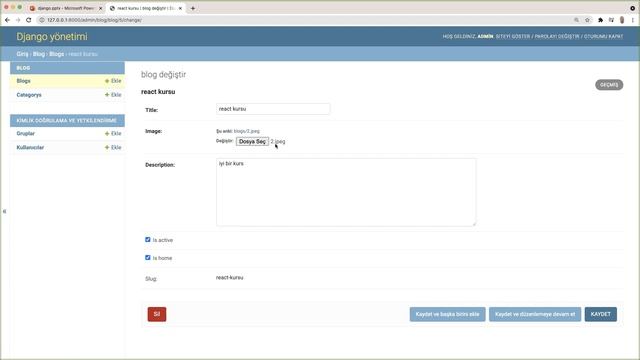Screen dimensions: 640x360
Task: Open Kimlik Doğrulama ve Yetkilendirme header
Action: click(67, 120)
